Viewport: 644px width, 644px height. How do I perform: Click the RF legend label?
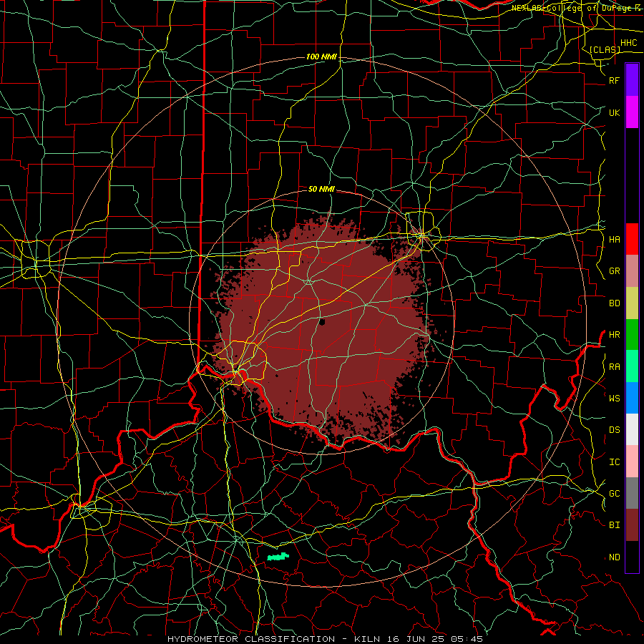coord(614,80)
